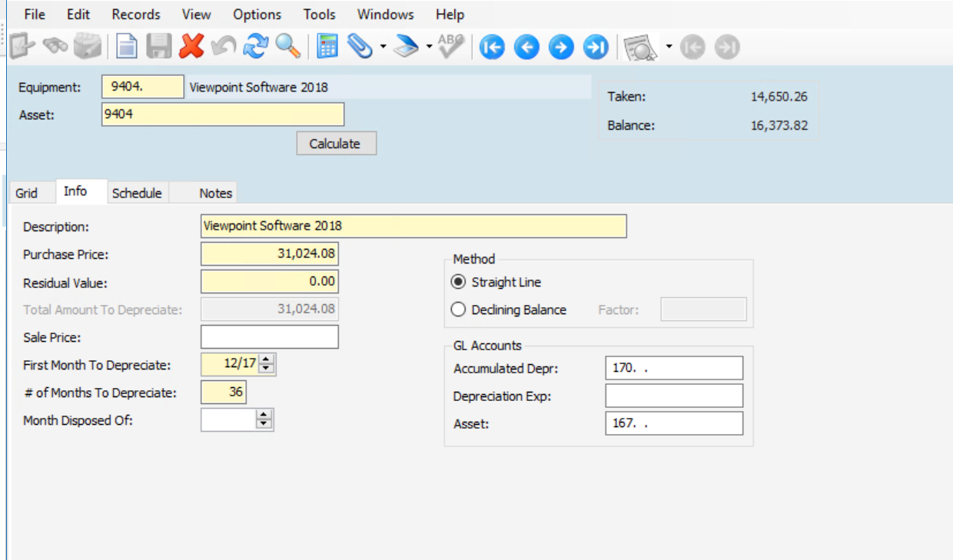Click the grayed batch box icon
This screenshot has height=560, width=953.
(x=88, y=48)
